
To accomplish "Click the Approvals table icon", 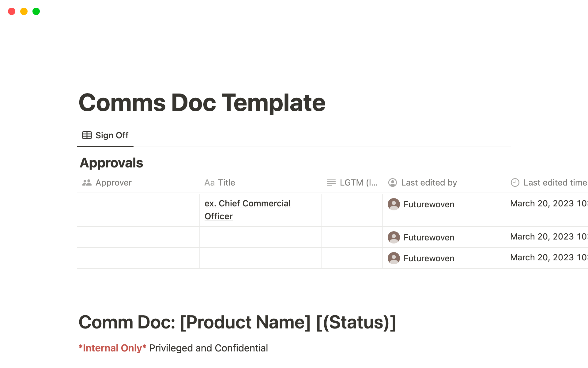I will [86, 135].
